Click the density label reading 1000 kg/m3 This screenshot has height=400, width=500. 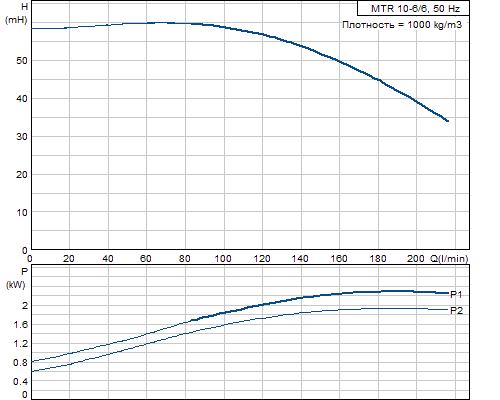coord(402,25)
